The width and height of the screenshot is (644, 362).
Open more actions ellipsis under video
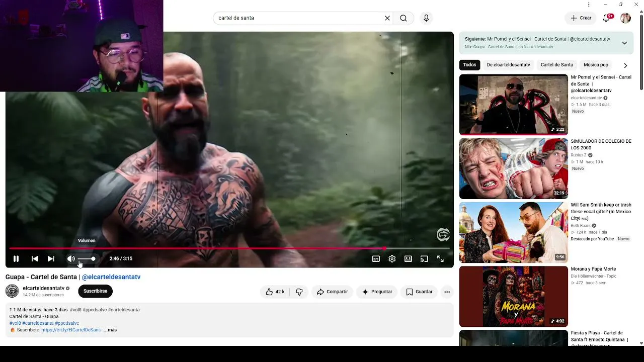click(447, 292)
